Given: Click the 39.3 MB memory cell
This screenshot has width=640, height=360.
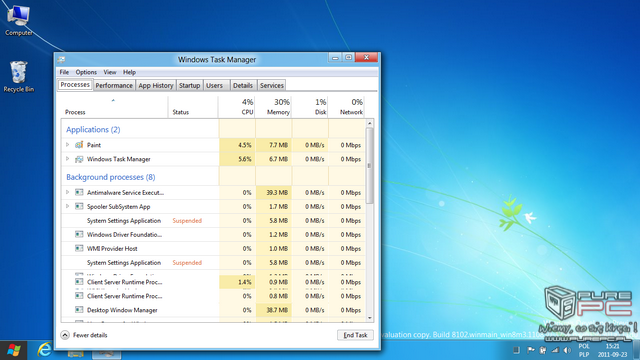Looking at the screenshot, I should (x=273, y=192).
